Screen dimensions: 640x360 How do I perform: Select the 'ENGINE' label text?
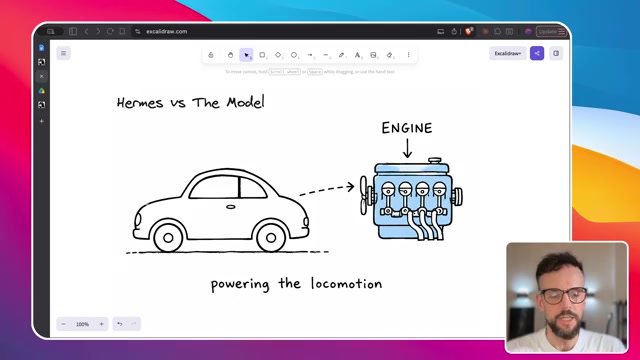pos(407,128)
